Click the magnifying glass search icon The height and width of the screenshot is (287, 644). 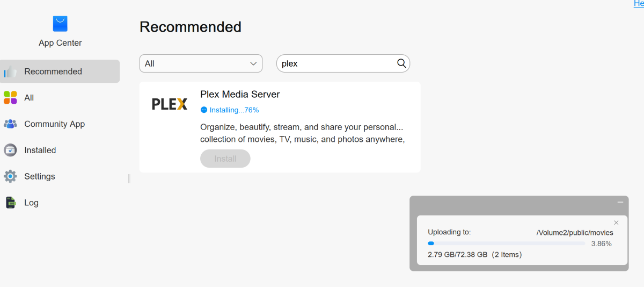401,63
